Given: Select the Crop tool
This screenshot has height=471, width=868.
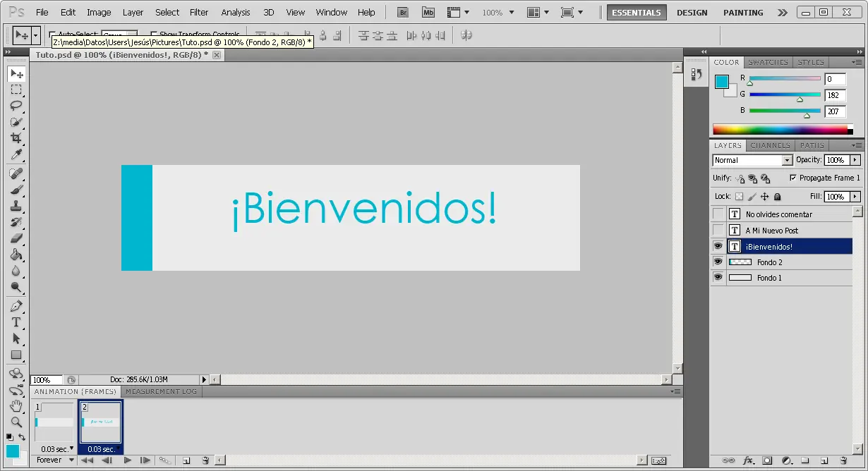Looking at the screenshot, I should click(x=16, y=138).
